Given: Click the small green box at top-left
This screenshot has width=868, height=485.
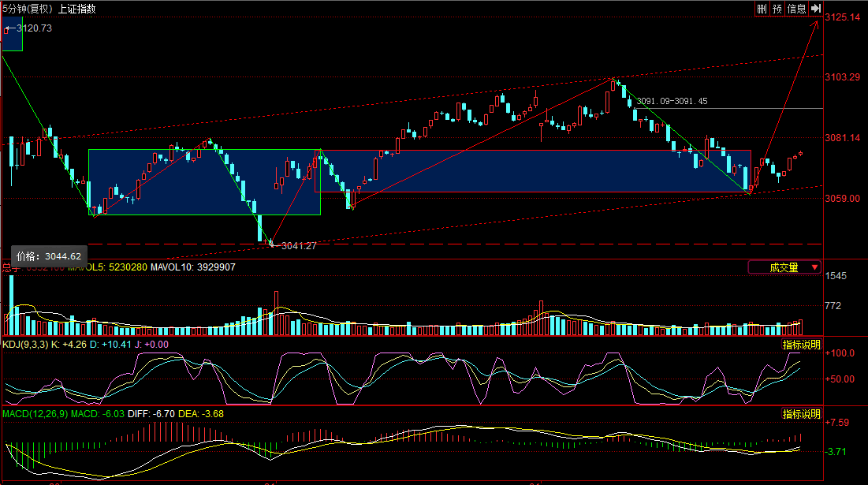Looking at the screenshot, I should (x=13, y=37).
